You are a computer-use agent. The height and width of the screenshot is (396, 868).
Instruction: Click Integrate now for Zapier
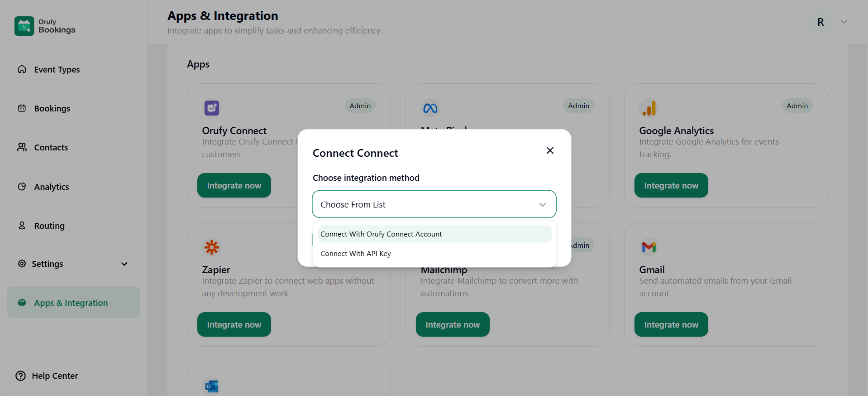(x=234, y=324)
